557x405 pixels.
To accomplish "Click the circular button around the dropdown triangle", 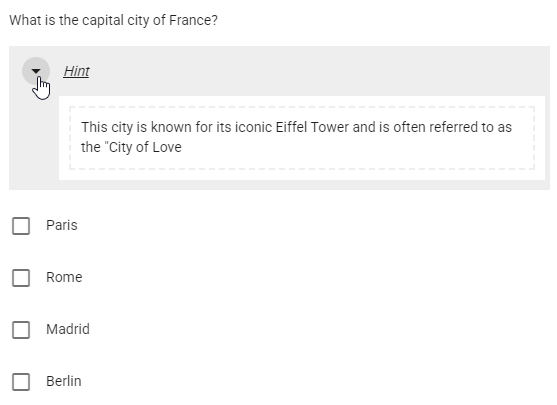I will click(x=36, y=71).
